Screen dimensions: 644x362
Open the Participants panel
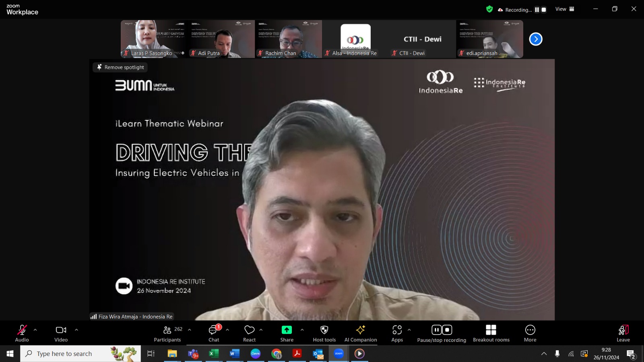168,333
